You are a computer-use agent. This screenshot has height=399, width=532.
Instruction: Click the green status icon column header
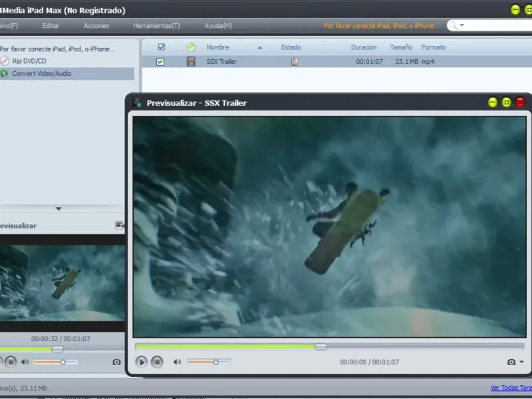(191, 47)
